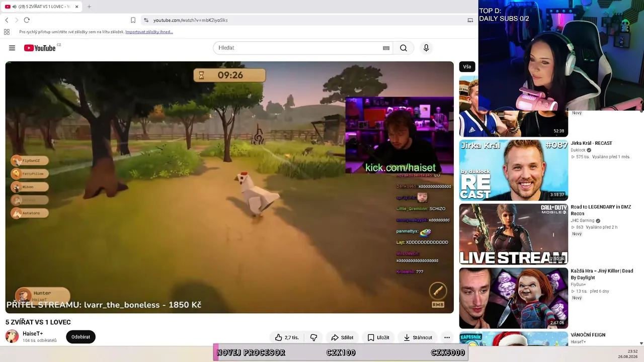Click the youtube.com address bar URL
Screen dimensions: 644x362
coord(191,20)
